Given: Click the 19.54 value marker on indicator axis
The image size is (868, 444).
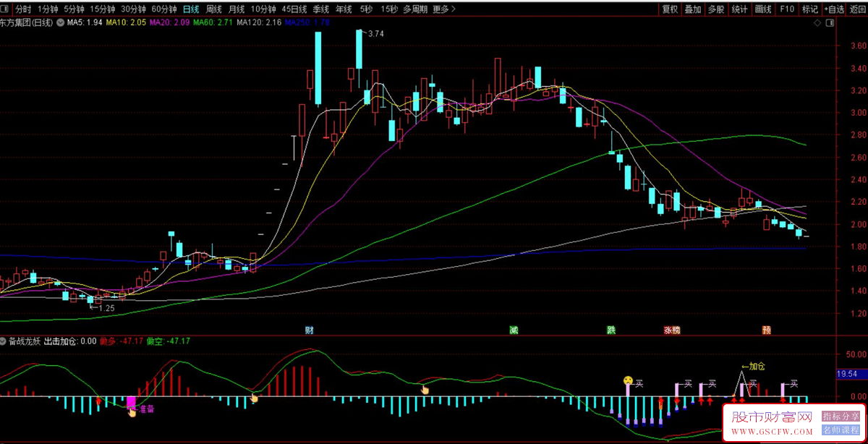Looking at the screenshot, I should point(846,374).
